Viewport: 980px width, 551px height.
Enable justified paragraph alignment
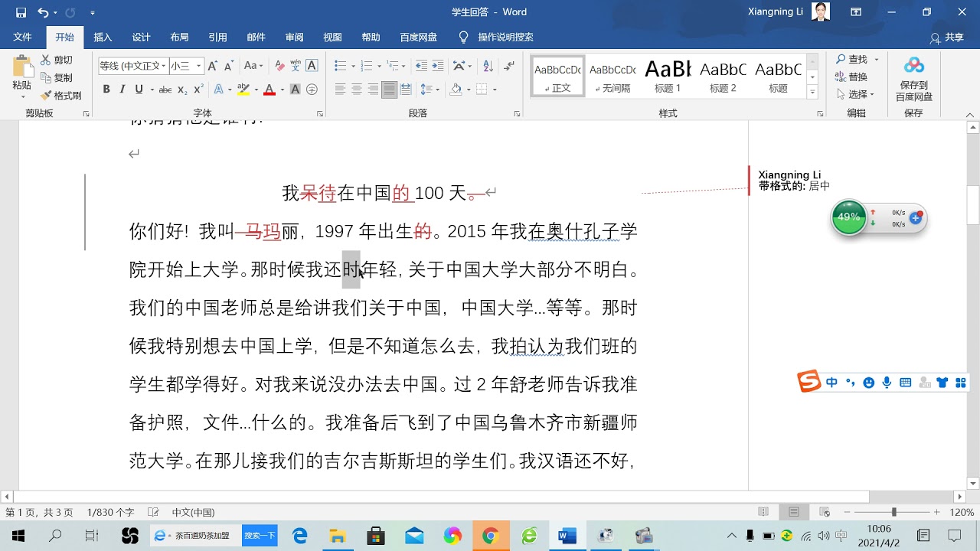pyautogui.click(x=389, y=90)
